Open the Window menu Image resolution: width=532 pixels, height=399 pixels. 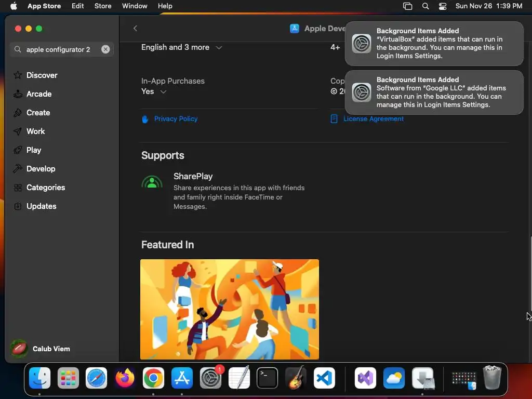135,6
